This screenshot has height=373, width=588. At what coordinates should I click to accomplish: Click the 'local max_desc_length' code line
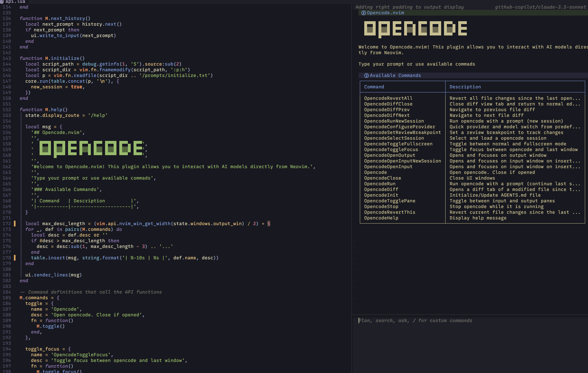148,224
